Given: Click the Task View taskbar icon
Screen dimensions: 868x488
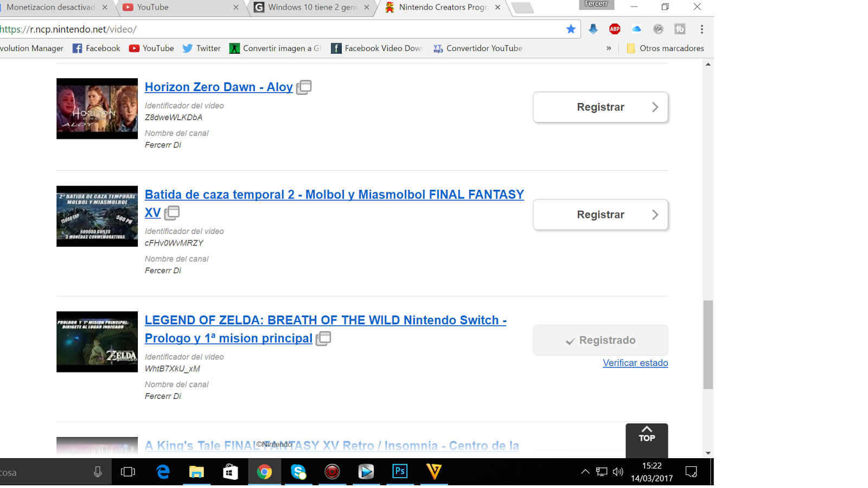Looking at the screenshot, I should (128, 472).
